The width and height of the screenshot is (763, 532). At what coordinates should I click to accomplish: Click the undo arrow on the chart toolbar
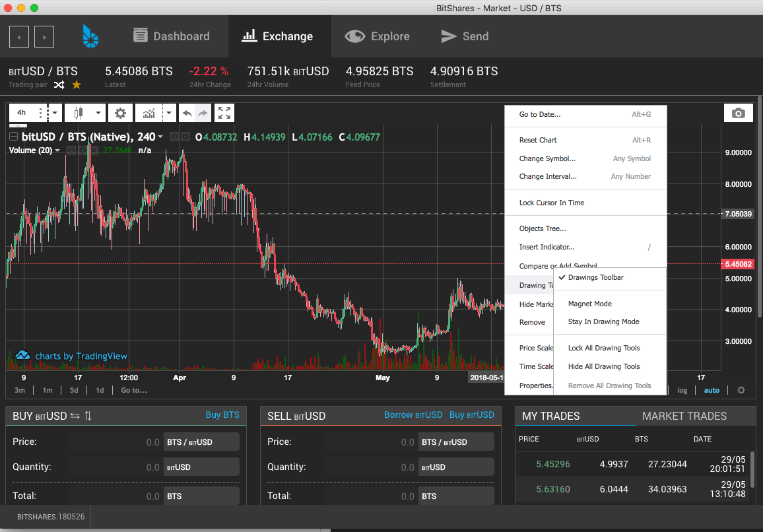(x=188, y=113)
